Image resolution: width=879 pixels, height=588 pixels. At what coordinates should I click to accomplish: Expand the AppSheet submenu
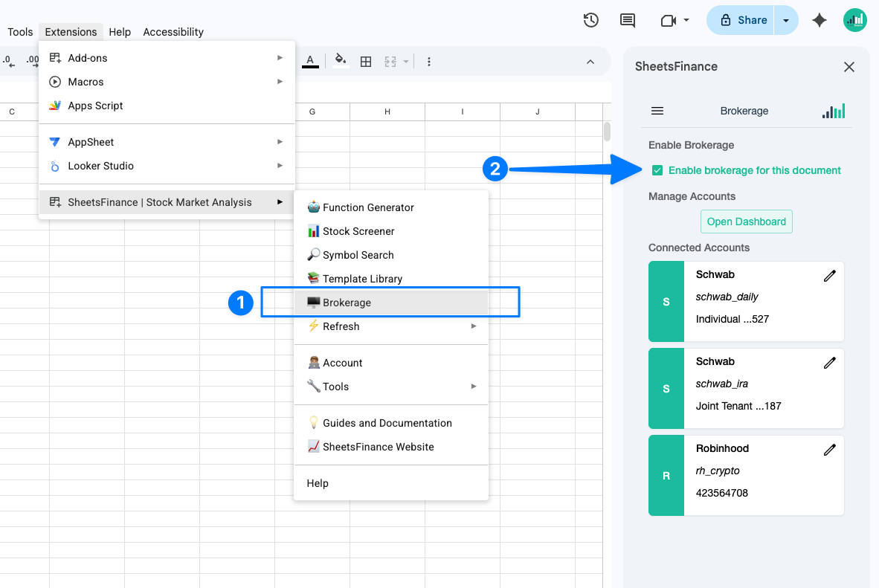point(167,142)
